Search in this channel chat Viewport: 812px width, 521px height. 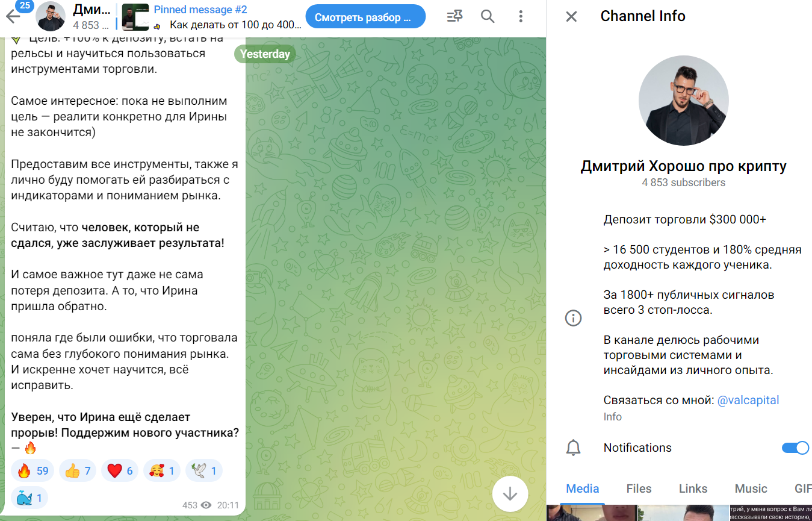tap(488, 17)
